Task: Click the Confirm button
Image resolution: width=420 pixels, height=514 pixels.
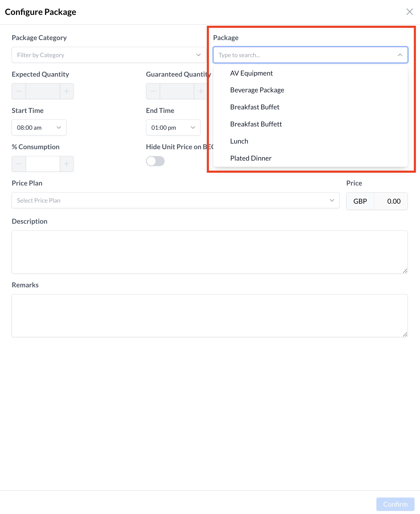Action: pos(395,504)
